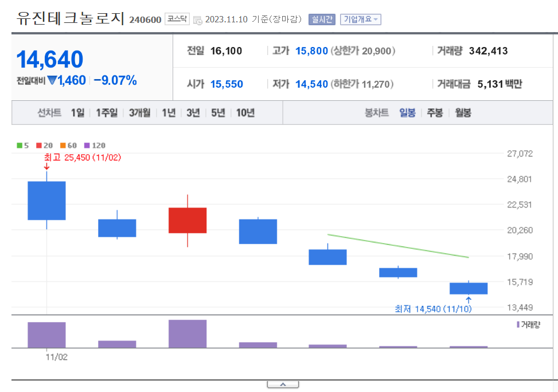Select the 1년 line chart tab
558x392 pixels.
point(169,113)
